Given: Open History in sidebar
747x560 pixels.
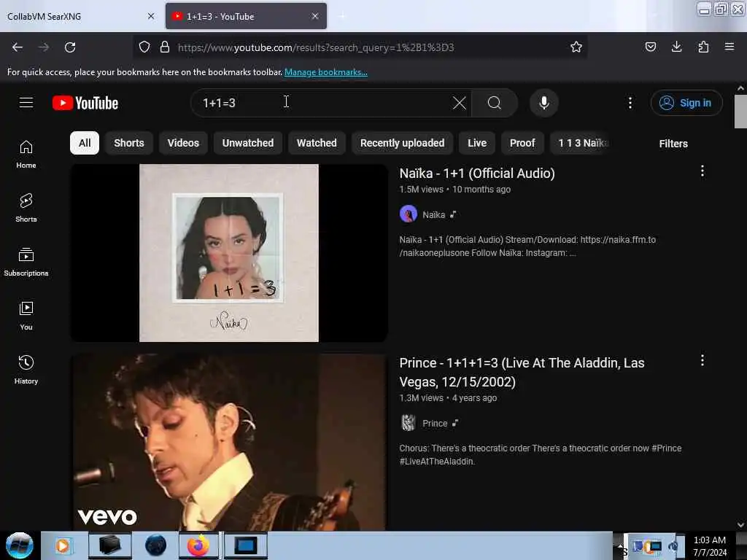Looking at the screenshot, I should click(x=26, y=370).
